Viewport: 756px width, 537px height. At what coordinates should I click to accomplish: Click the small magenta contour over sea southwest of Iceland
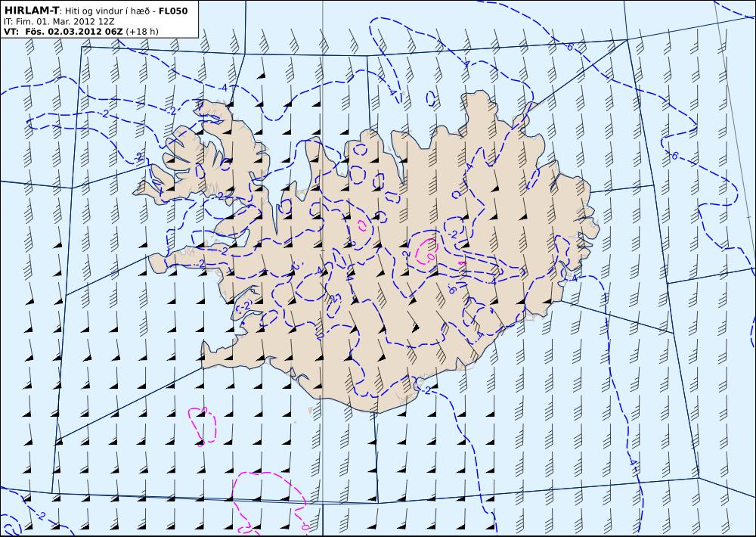point(202,427)
